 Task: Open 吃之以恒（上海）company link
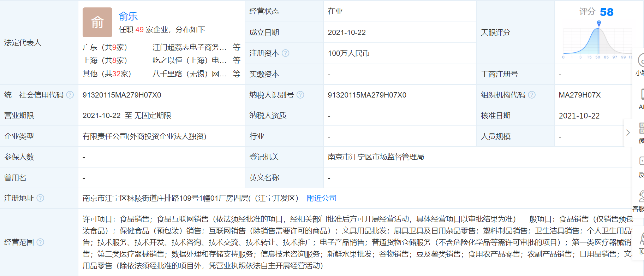coord(189,60)
